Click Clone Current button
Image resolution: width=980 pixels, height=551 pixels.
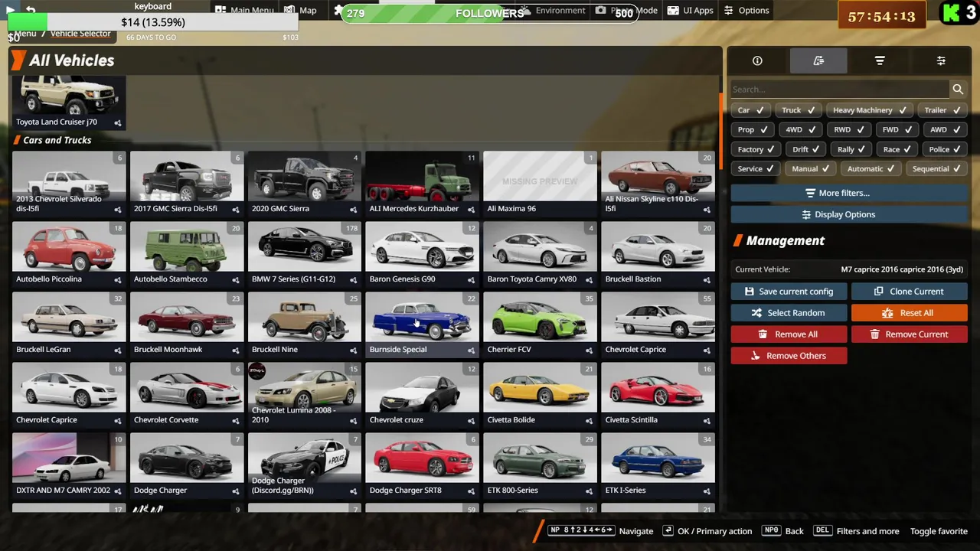pyautogui.click(x=910, y=292)
